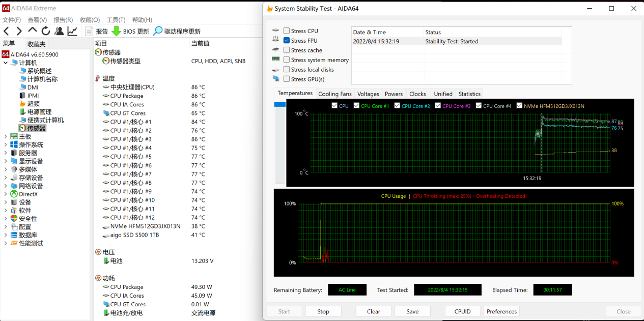
Task: Click the System Stability Test flame title icon
Action: point(269,9)
